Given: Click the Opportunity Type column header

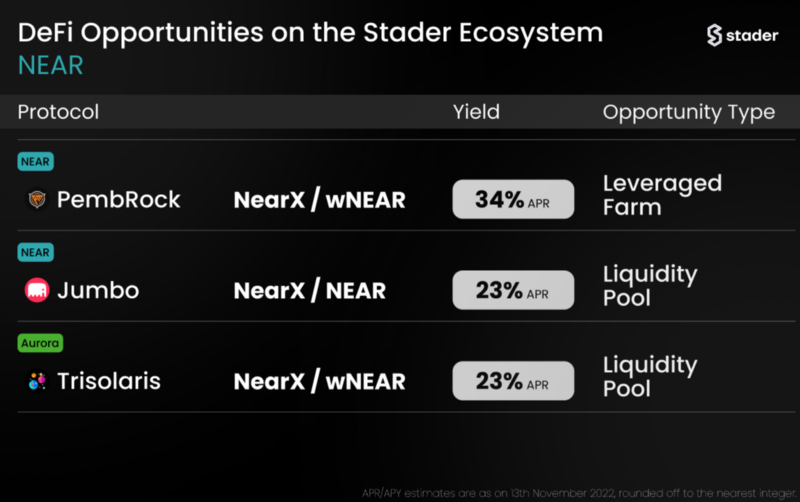Looking at the screenshot, I should (689, 113).
